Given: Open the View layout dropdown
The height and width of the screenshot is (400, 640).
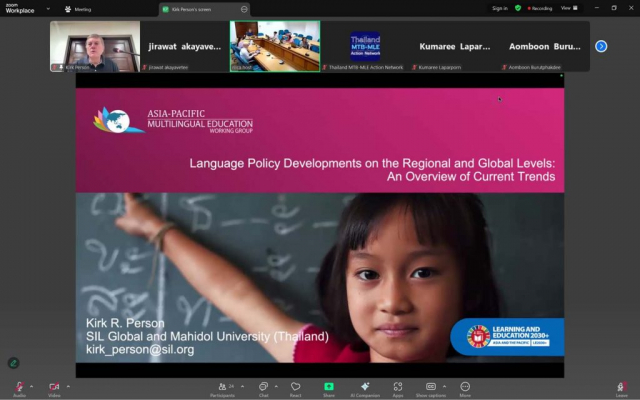Looking at the screenshot, I should [568, 8].
